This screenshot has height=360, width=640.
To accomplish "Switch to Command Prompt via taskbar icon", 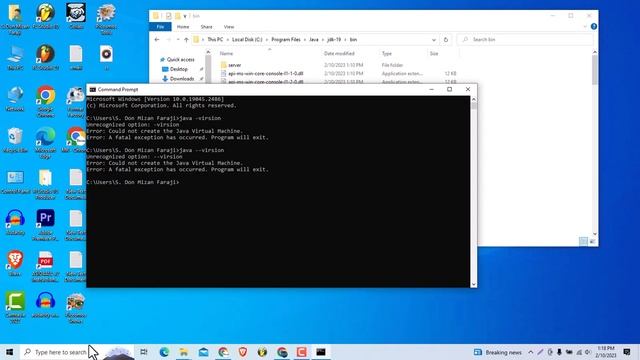I will click(x=321, y=352).
